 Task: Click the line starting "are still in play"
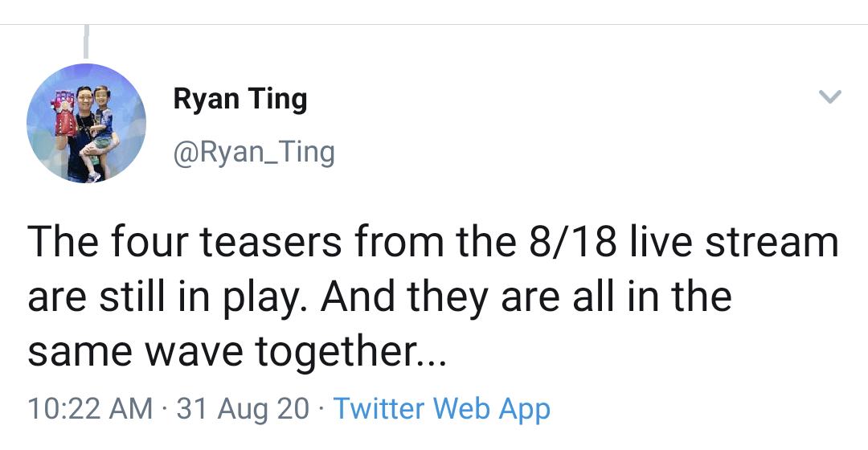pos(379,297)
